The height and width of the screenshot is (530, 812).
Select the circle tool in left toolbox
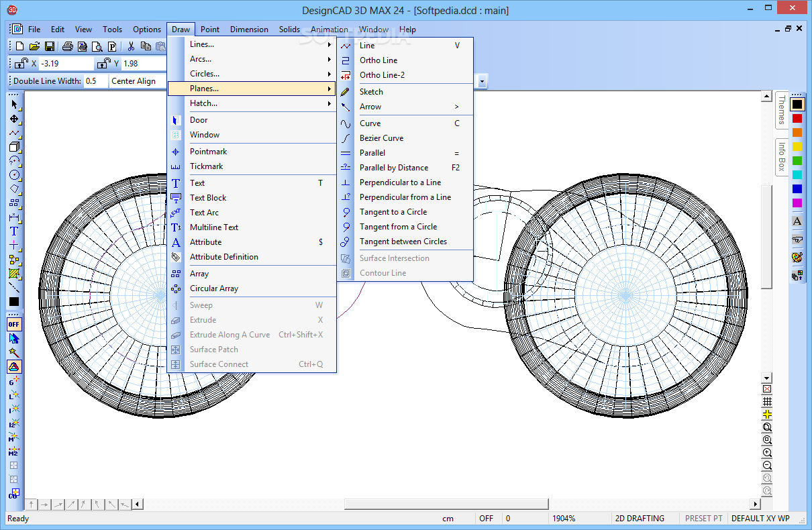[14, 175]
